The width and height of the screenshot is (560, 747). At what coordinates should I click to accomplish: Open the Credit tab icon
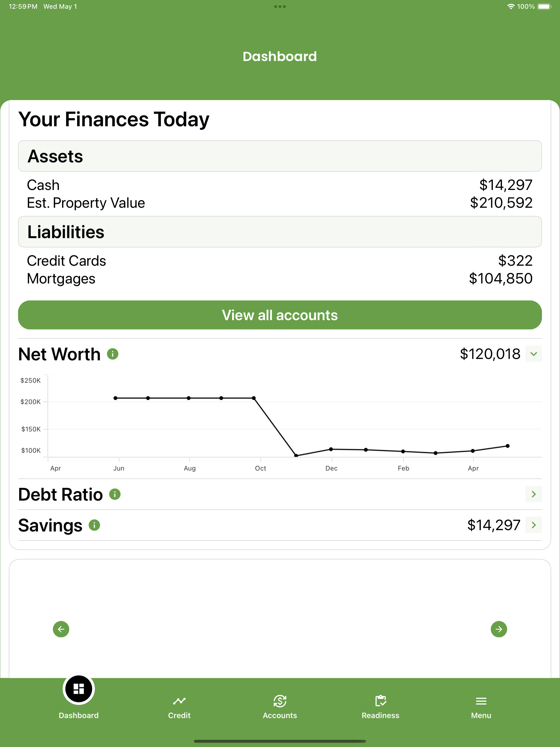click(x=179, y=701)
